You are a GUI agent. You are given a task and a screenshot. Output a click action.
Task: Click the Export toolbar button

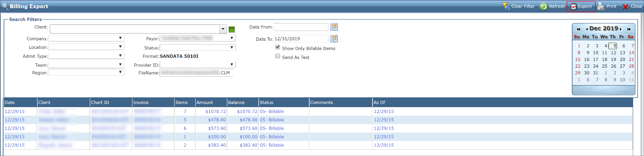(x=581, y=6)
